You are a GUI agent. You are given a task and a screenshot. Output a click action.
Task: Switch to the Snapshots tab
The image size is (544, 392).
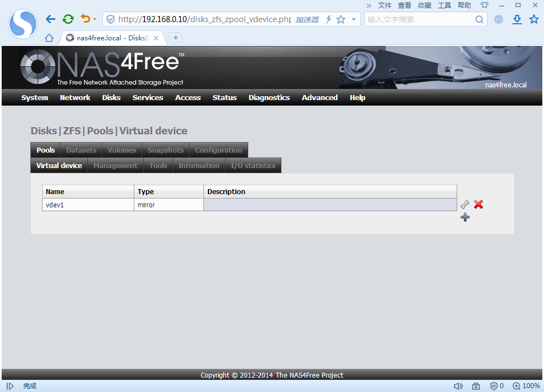(165, 150)
